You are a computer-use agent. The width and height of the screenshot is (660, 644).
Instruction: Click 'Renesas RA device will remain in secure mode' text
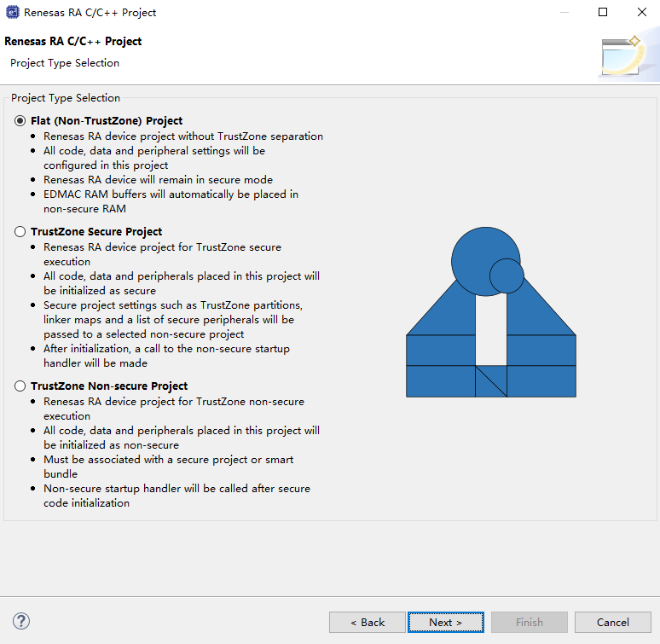158,180
